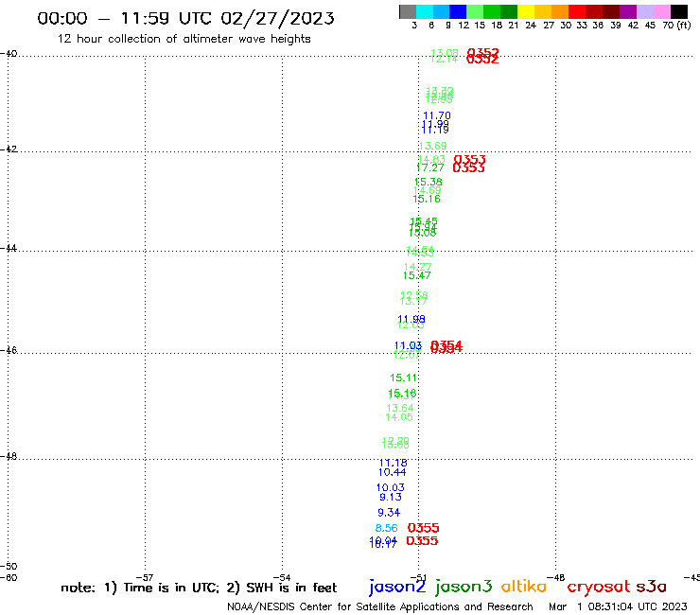Screen dimensions: 700x615
Task: Click the bright red legend swatch
Action: [577, 11]
